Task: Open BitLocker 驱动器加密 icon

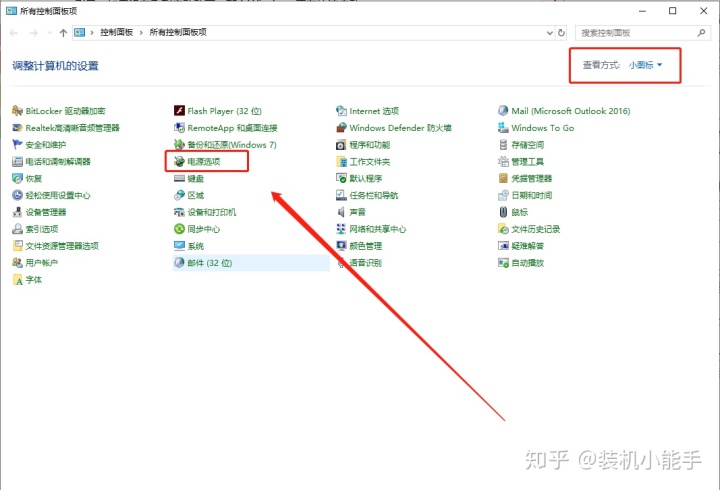Action: (x=17, y=111)
